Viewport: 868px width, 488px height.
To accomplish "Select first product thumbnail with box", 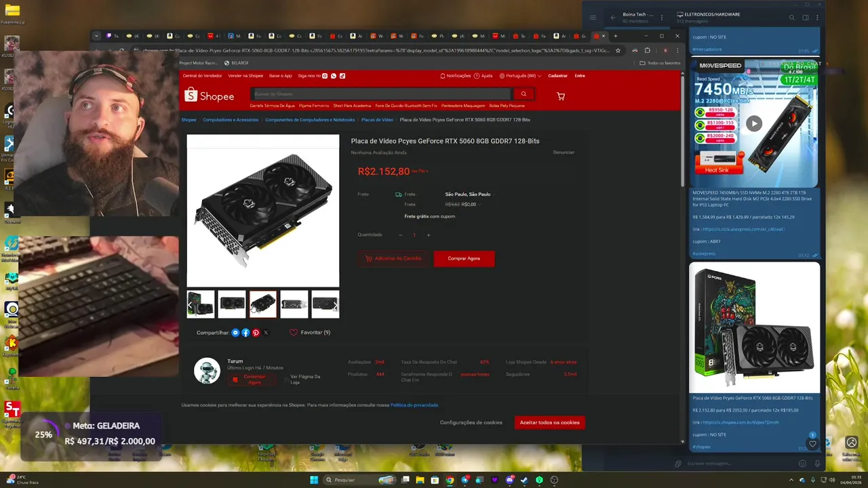I will (x=201, y=304).
